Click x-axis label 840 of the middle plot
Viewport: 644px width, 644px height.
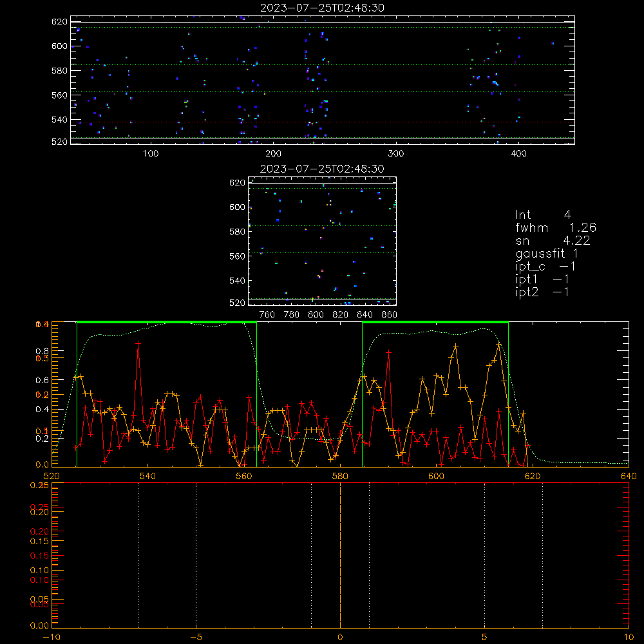pyautogui.click(x=365, y=315)
